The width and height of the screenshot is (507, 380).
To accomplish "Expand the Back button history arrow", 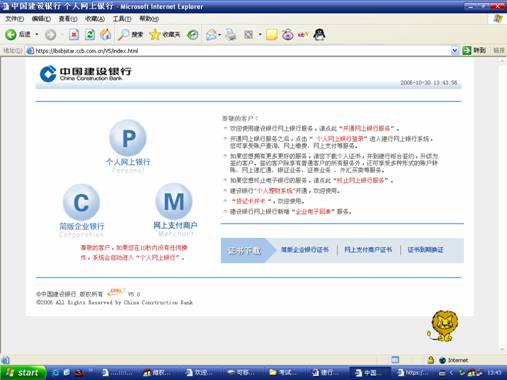I will click(37, 34).
